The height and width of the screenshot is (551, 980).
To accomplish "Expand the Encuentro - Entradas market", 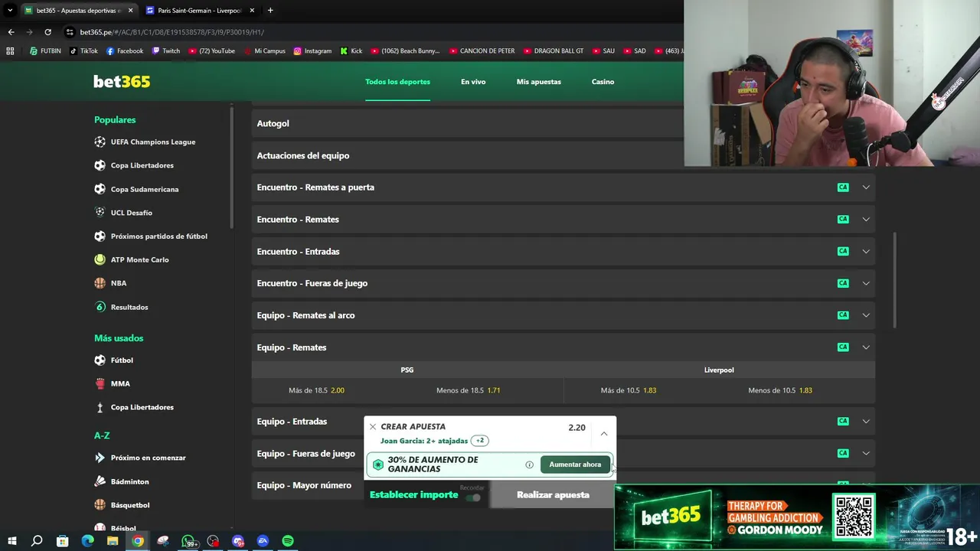I will tap(563, 252).
